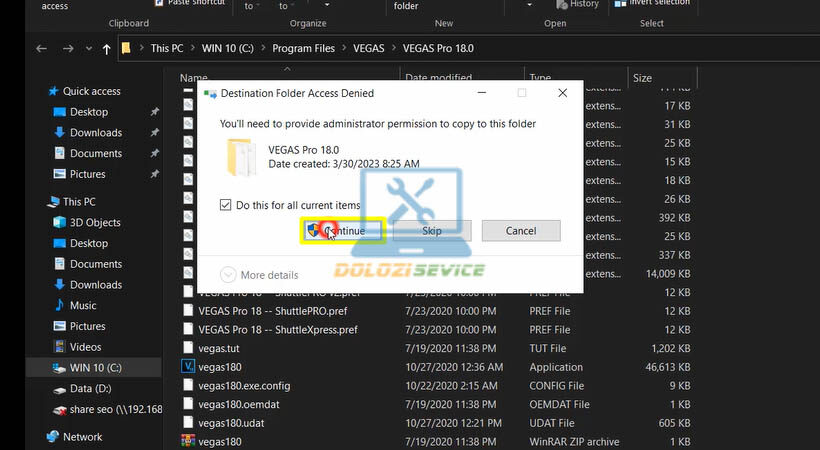The height and width of the screenshot is (450, 820).
Task: Click the vegas180 WinRAR ZIP archive icon
Action: [188, 441]
